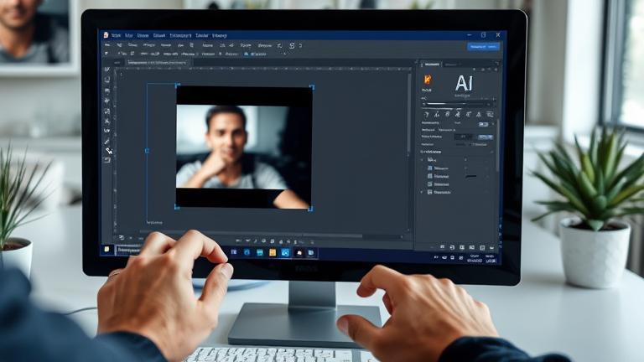The width and height of the screenshot is (644, 362).
Task: Click the right panel's vertical scrollbar
Action: (x=498, y=143)
